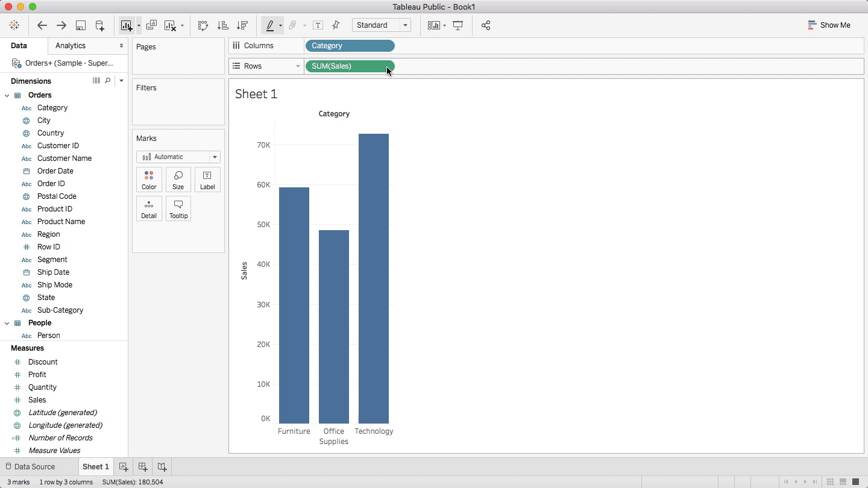Viewport: 868px width, 488px height.
Task: Select the Profit measure
Action: click(x=37, y=375)
